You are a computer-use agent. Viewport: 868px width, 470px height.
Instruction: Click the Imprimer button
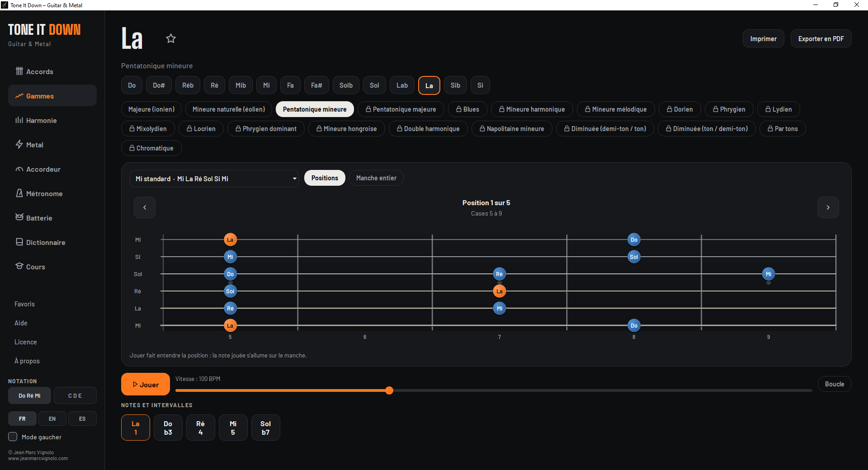click(763, 39)
